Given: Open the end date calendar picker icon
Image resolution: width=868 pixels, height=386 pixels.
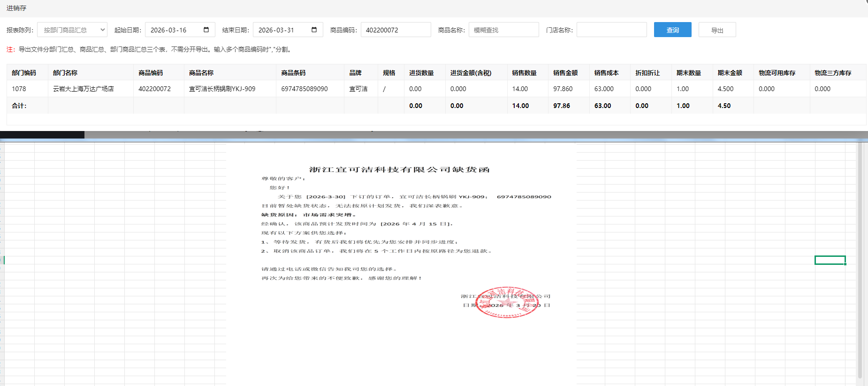Looking at the screenshot, I should point(314,30).
